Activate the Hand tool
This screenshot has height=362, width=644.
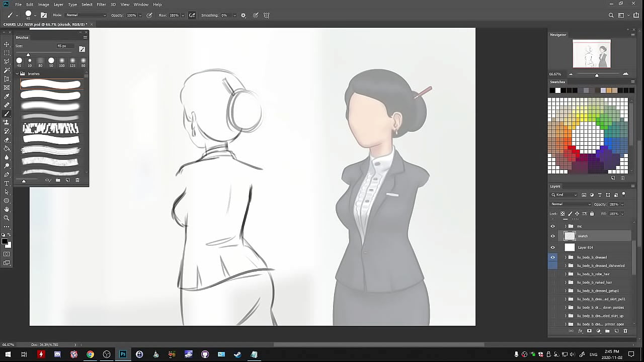point(7,209)
